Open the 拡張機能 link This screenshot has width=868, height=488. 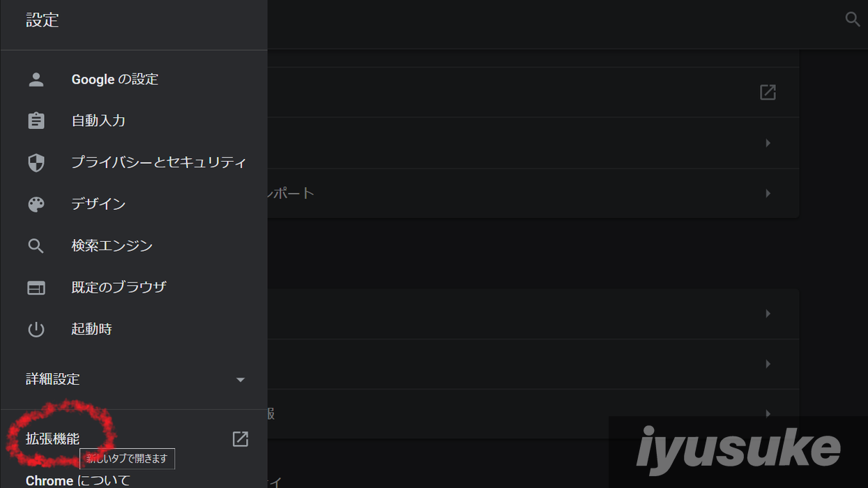pos(52,439)
